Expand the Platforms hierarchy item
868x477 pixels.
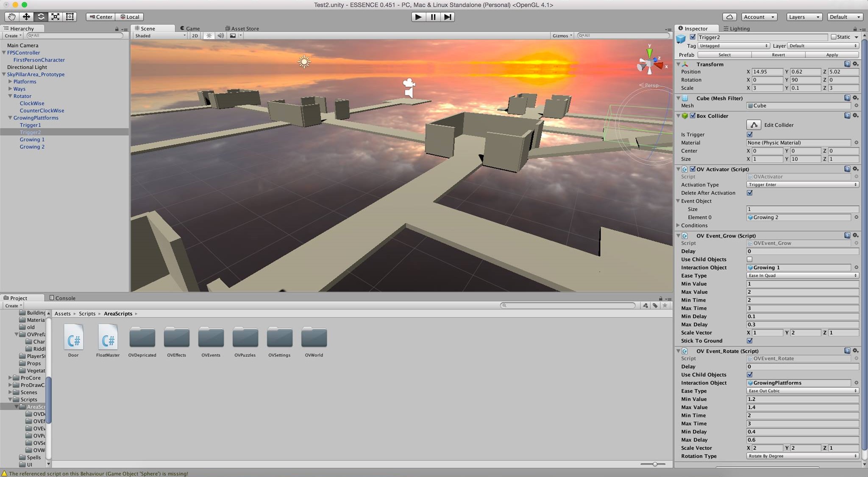click(10, 81)
